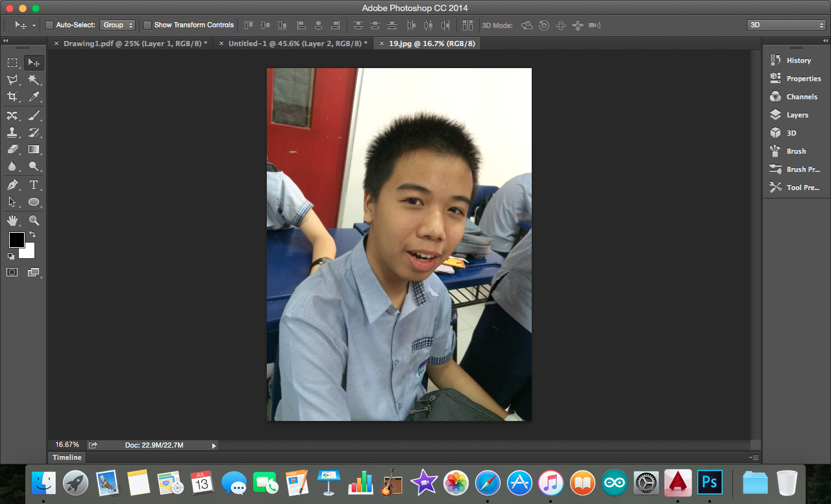Change the screen mode

pos(34,272)
